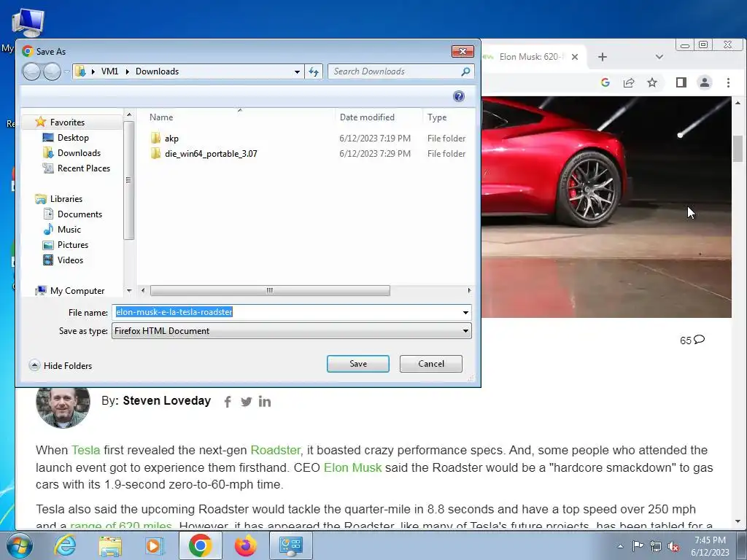Show hidden tray icons arrow
Viewport: 747px width, 560px height.
(x=620, y=546)
